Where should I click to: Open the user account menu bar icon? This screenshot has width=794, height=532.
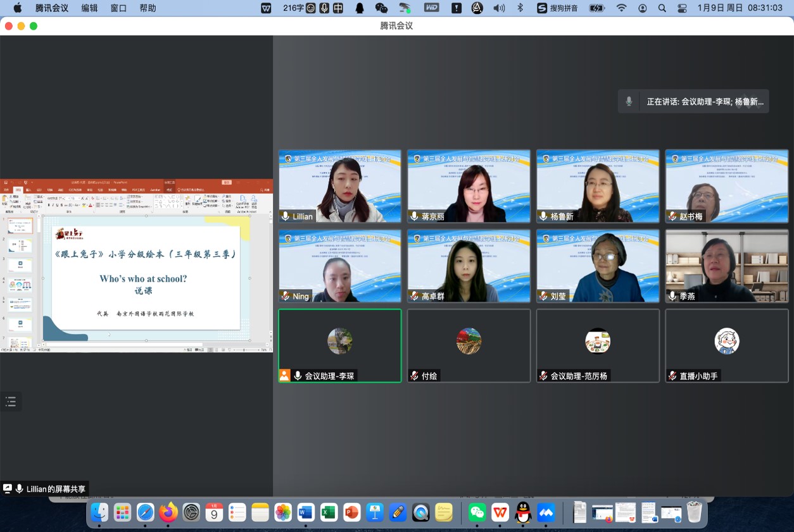[x=643, y=8]
